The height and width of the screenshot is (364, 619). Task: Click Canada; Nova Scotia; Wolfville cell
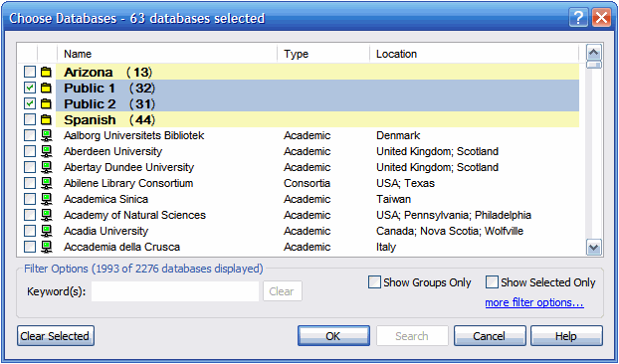(x=450, y=231)
